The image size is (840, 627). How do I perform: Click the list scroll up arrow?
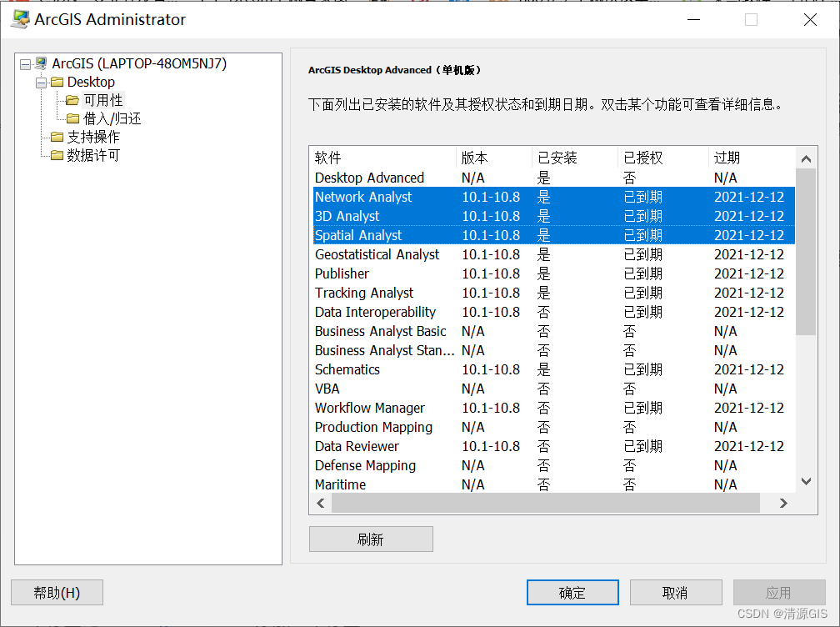pos(806,158)
